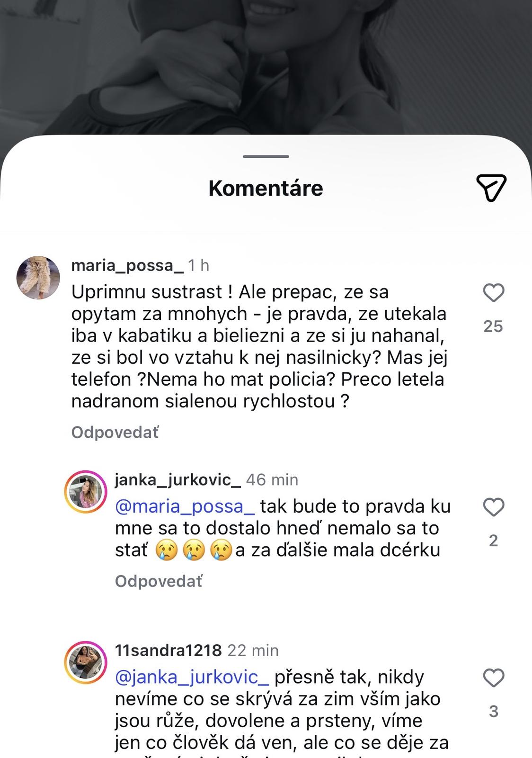This screenshot has width=532, height=758.
Task: Open the @maria_possa_ mention link
Action: (x=185, y=506)
